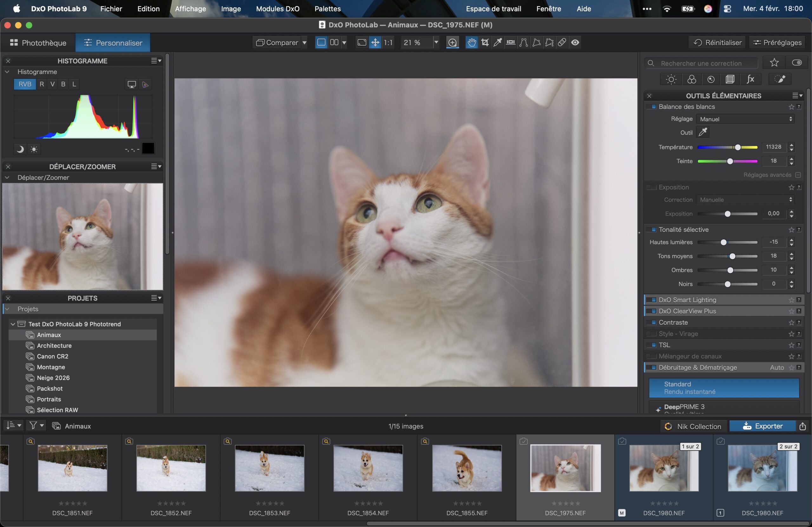Open the zoom percentage dropdown arrow
The height and width of the screenshot is (527, 812).
436,42
